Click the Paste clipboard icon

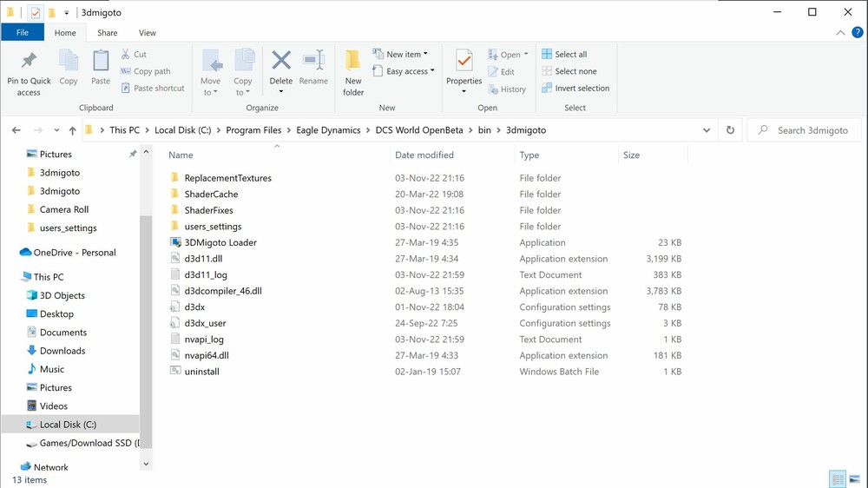[101, 68]
